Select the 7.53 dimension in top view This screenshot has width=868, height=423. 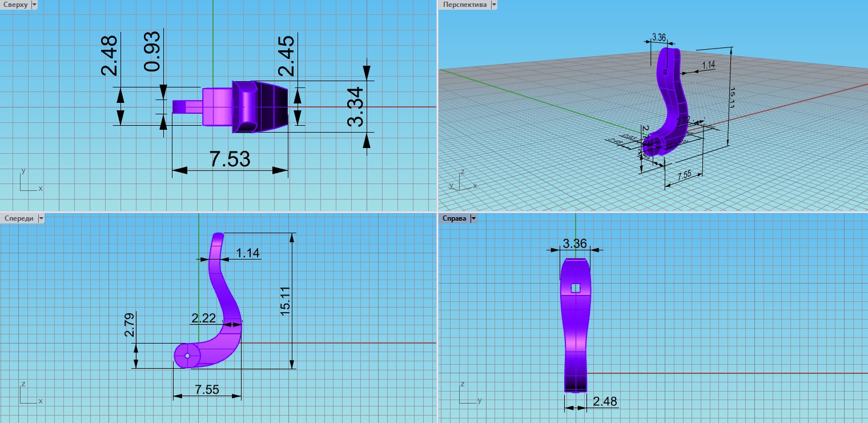230,159
